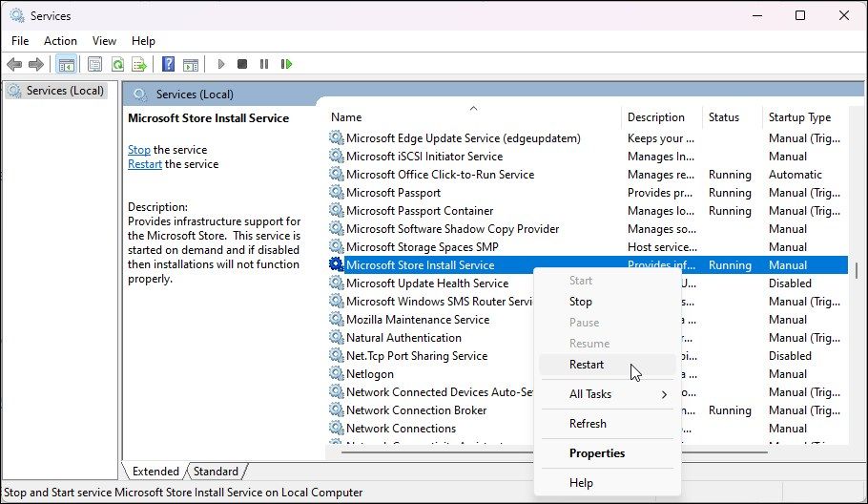Open the Help menu in menu bar
Image resolution: width=868 pixels, height=504 pixels.
pos(143,41)
